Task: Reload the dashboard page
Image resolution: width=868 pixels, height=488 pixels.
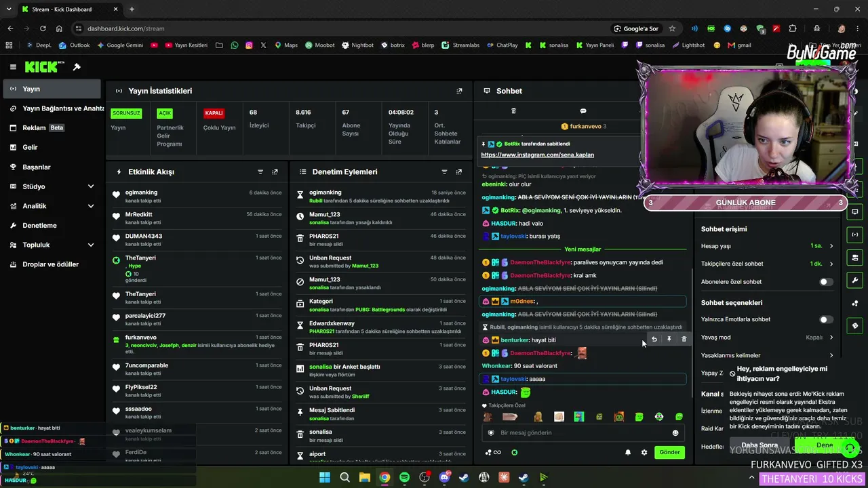Action: tap(43, 28)
